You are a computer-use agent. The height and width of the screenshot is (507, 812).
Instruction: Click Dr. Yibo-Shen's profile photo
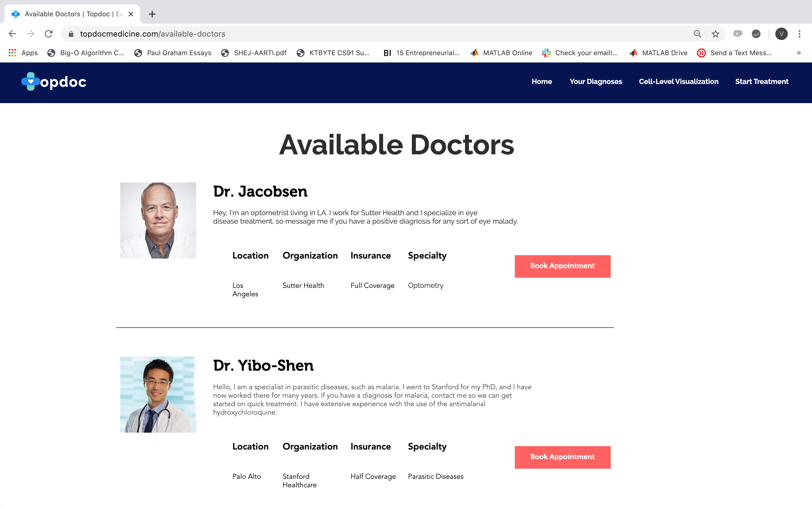pyautogui.click(x=158, y=394)
